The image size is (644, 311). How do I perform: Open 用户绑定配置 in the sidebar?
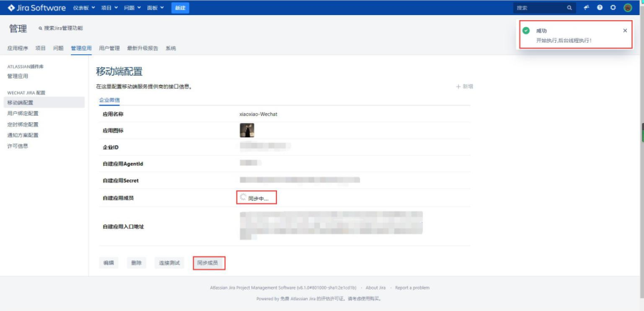pyautogui.click(x=23, y=113)
